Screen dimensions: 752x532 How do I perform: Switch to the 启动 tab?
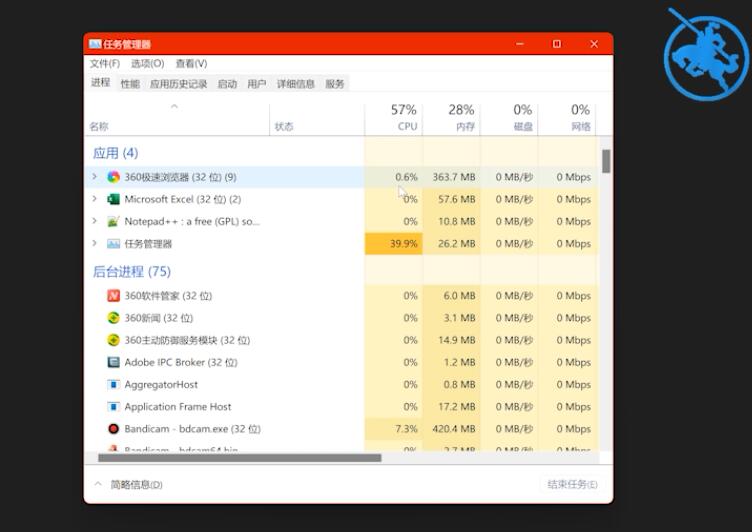pyautogui.click(x=227, y=84)
